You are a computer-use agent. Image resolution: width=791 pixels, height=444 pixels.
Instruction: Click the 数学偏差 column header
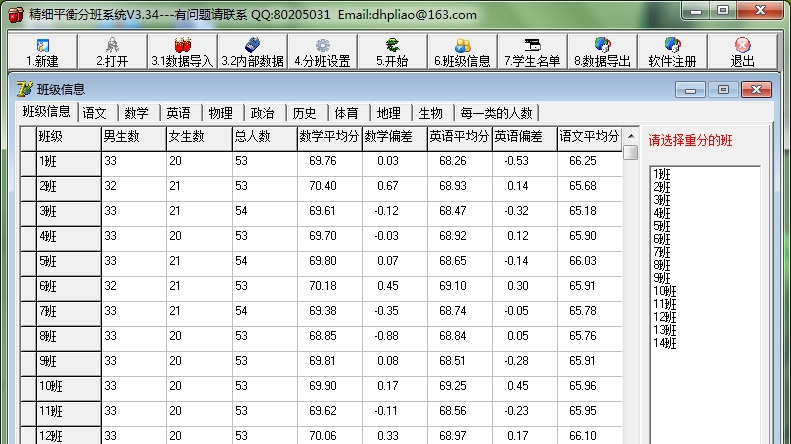tap(394, 139)
